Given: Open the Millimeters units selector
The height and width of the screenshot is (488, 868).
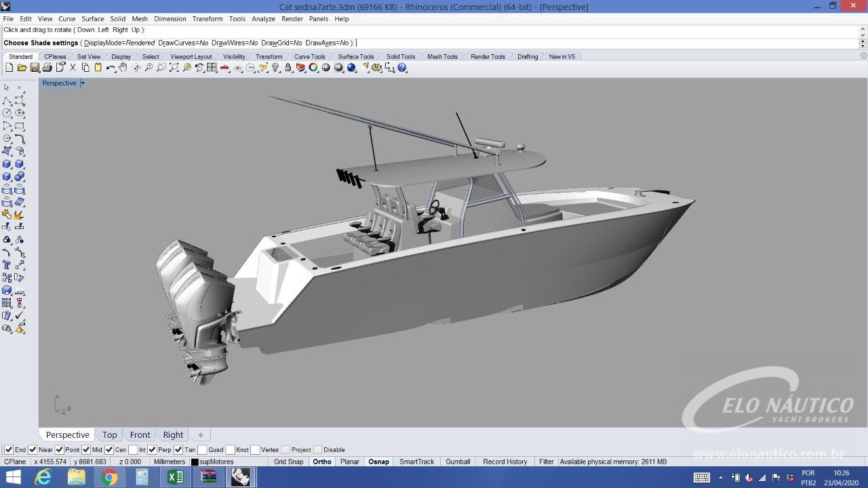Looking at the screenshot, I should point(170,462).
